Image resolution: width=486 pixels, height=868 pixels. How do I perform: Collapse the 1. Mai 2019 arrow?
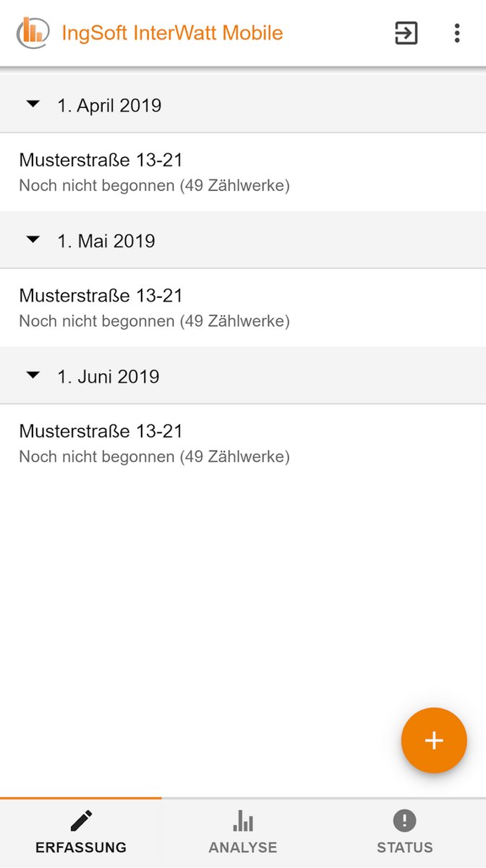(33, 240)
